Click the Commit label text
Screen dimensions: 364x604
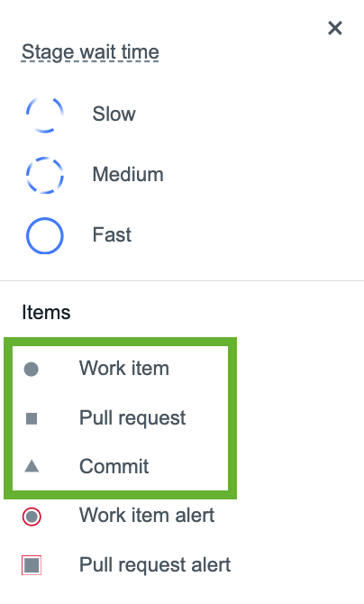click(114, 466)
